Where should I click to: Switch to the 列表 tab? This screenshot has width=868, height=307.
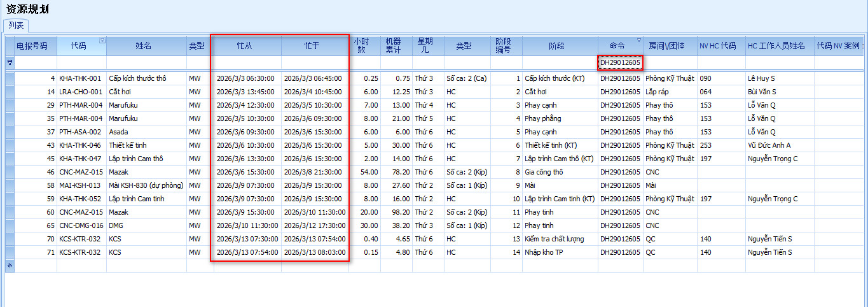click(x=17, y=25)
